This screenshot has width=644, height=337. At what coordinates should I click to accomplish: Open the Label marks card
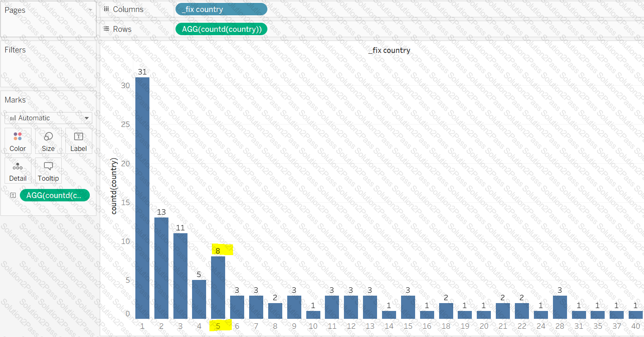[x=78, y=141]
